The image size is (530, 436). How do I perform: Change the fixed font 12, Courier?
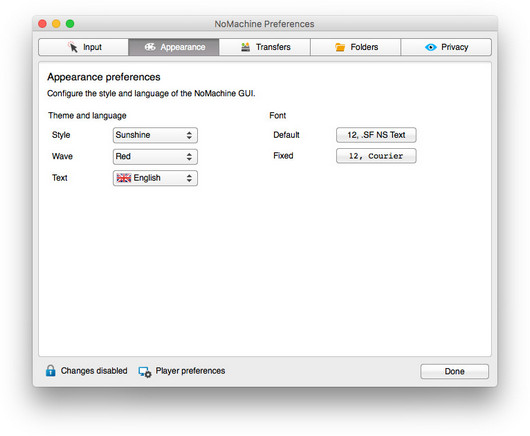(x=376, y=156)
